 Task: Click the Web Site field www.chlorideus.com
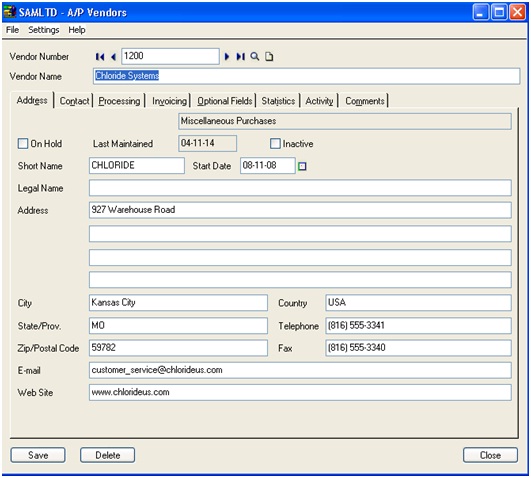300,393
